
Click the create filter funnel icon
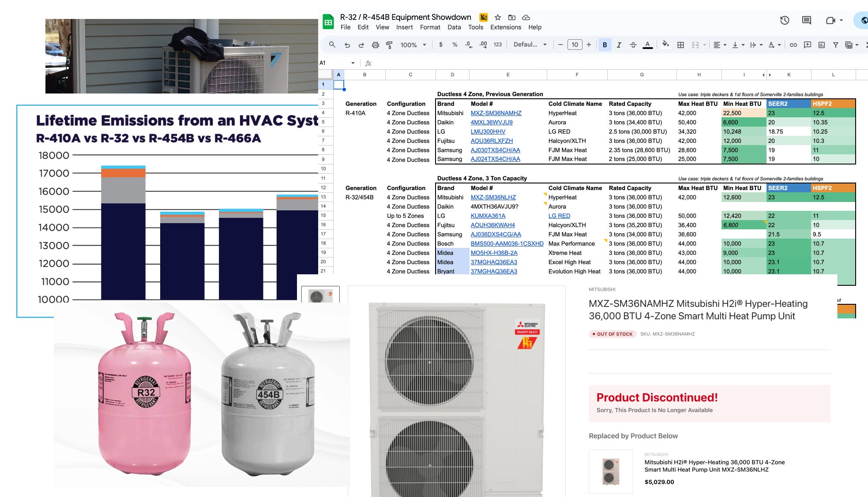[x=835, y=45]
